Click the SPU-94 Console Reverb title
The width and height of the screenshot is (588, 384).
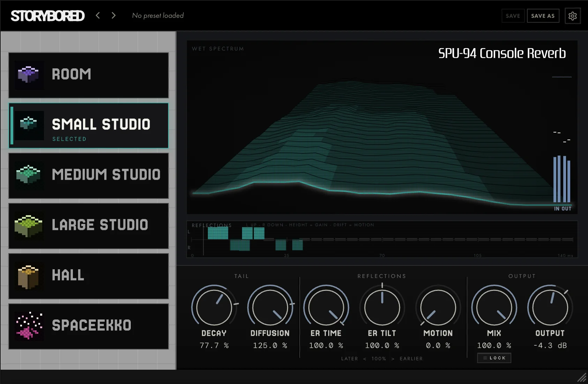502,53
